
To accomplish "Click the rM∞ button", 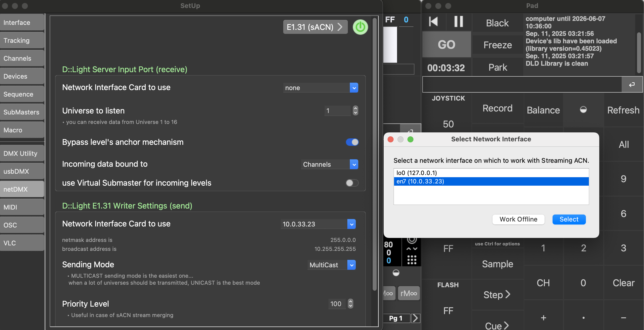I will click(408, 293).
